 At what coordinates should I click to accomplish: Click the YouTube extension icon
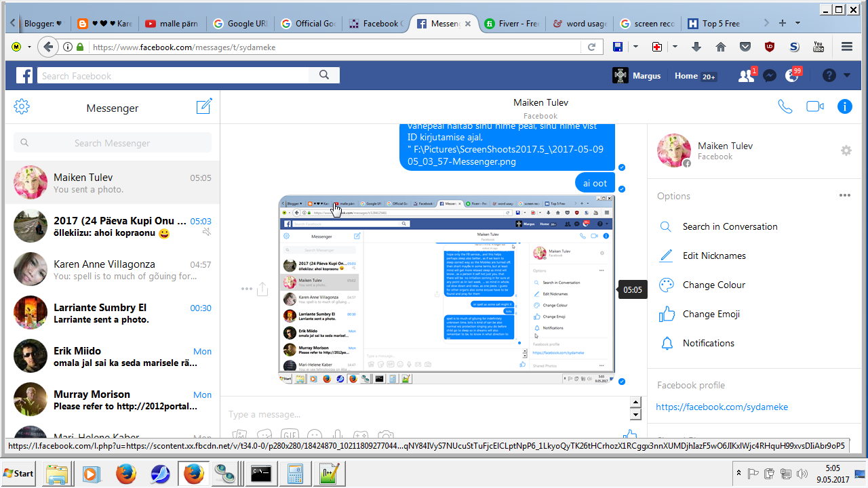818,47
